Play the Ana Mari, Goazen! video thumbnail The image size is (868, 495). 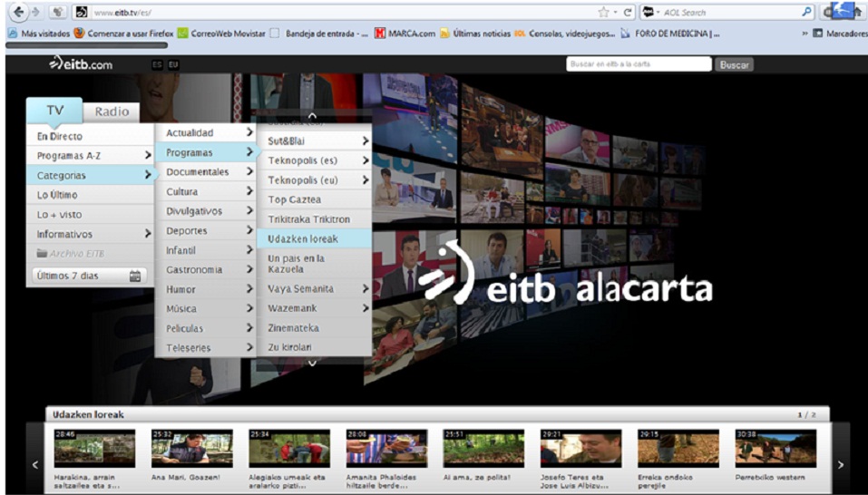pos(191,449)
